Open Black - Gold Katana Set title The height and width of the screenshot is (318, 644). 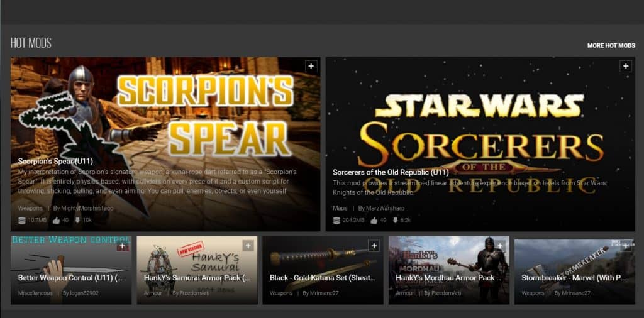click(x=323, y=278)
